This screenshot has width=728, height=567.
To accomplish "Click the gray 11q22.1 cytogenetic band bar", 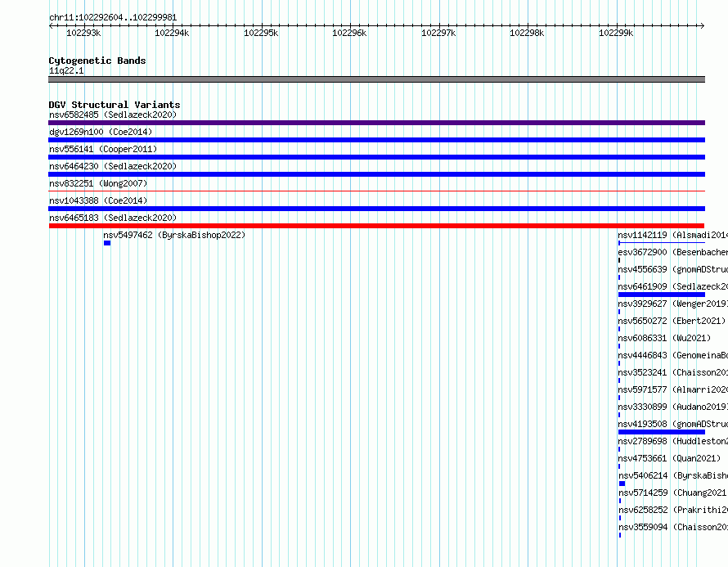I will click(376, 79).
